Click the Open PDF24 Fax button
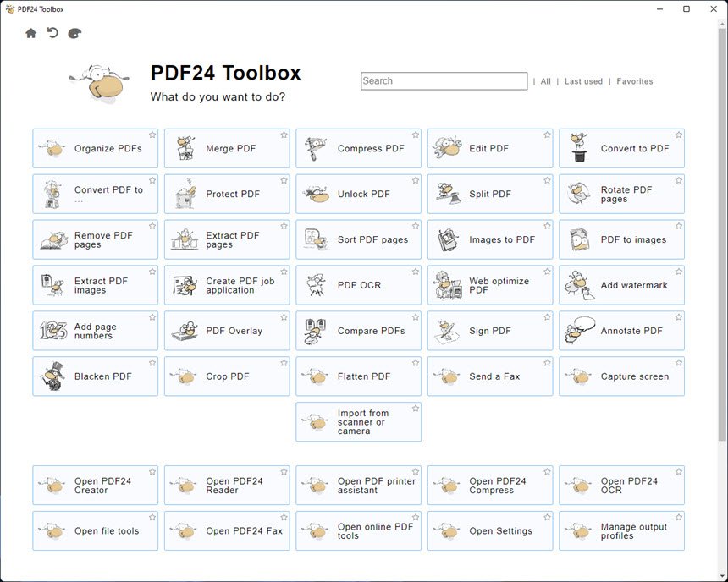Image resolution: width=728 pixels, height=582 pixels. [x=227, y=531]
